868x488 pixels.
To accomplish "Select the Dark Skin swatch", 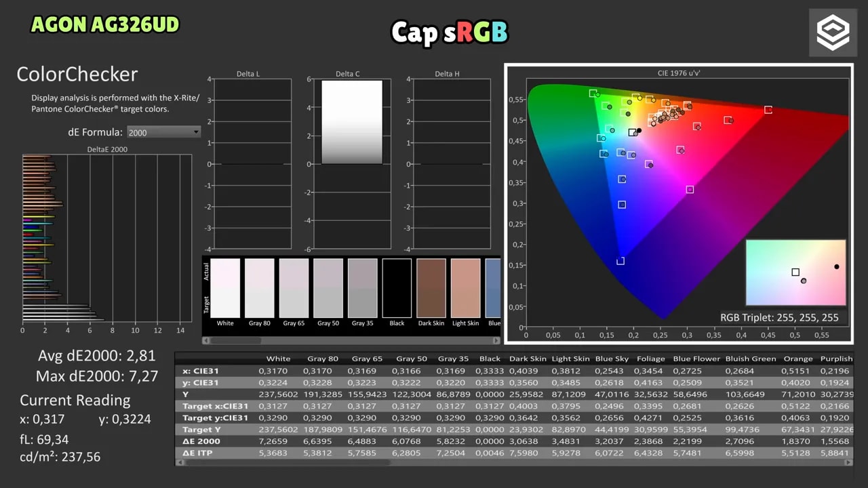I will point(431,288).
